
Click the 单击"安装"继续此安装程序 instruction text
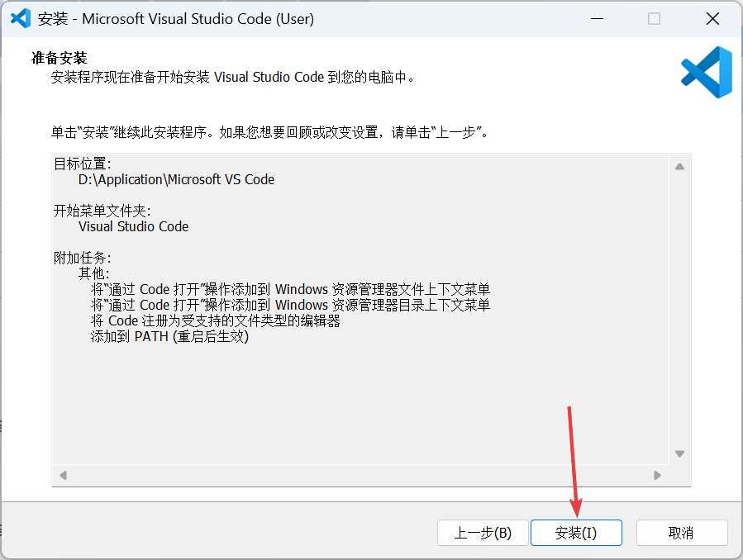click(269, 132)
